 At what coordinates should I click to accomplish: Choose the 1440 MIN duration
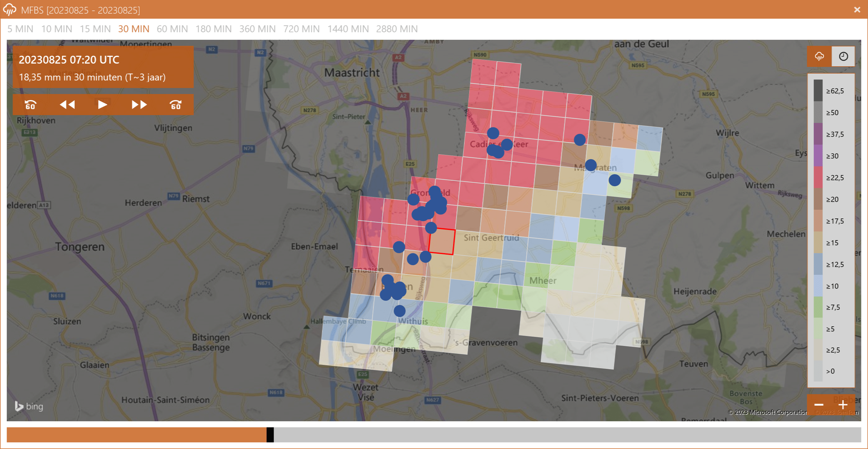348,29
